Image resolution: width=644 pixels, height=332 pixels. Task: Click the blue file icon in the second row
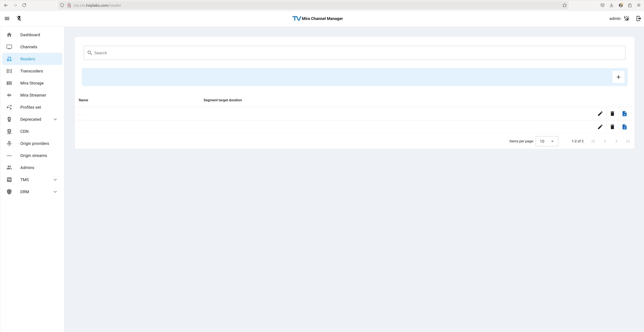coord(624,127)
